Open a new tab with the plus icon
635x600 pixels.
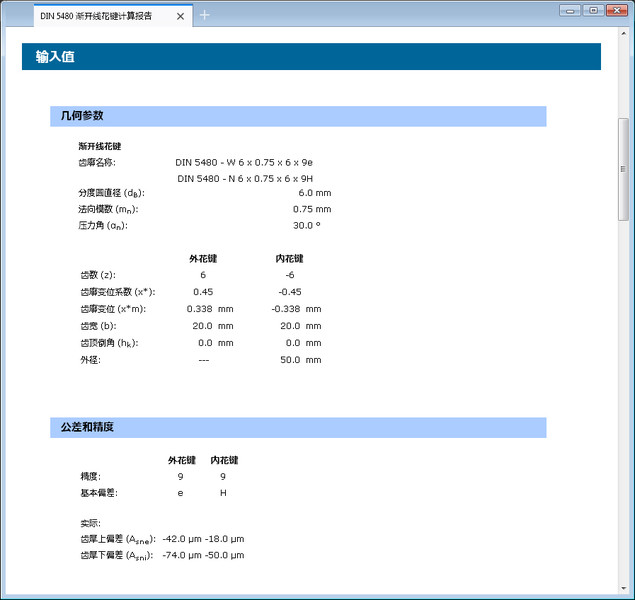205,15
